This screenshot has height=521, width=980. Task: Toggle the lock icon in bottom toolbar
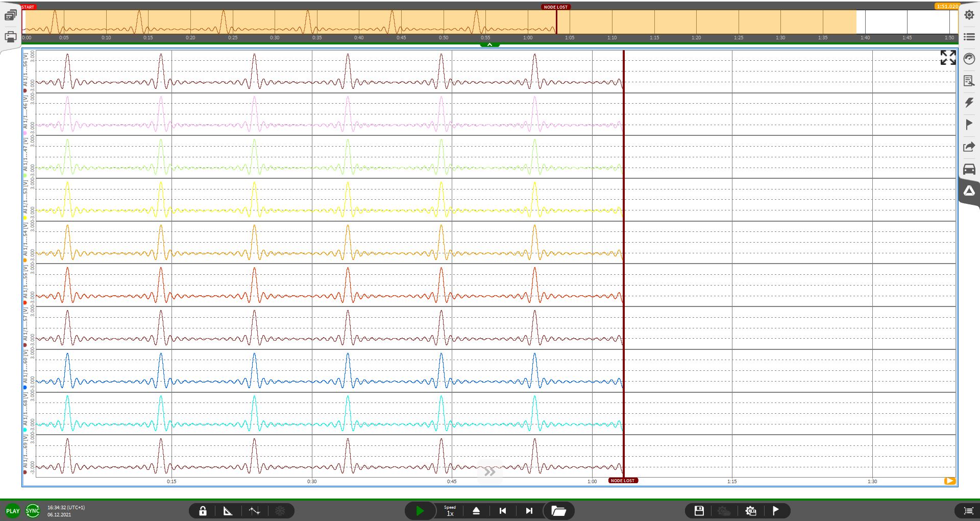203,510
